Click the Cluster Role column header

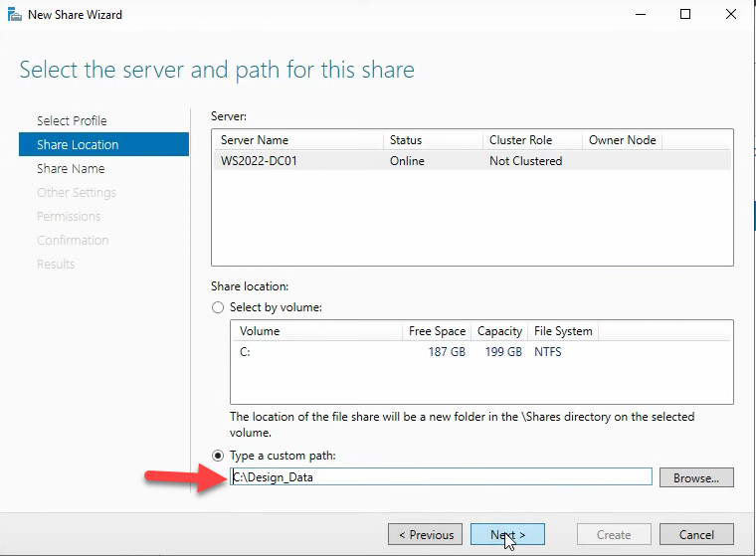[x=532, y=140]
